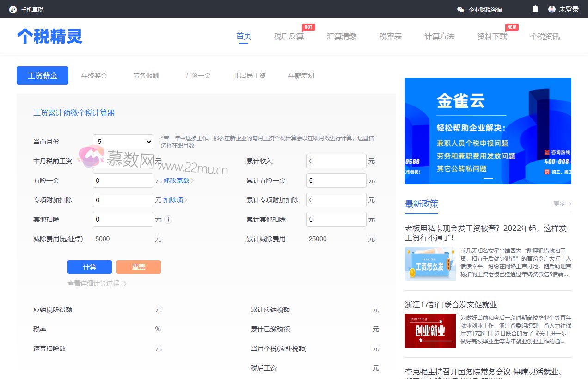Image resolution: width=588 pixels, height=379 pixels.
Task: Open the 浙江17部门联合发文促就业 article
Action: tap(450, 304)
